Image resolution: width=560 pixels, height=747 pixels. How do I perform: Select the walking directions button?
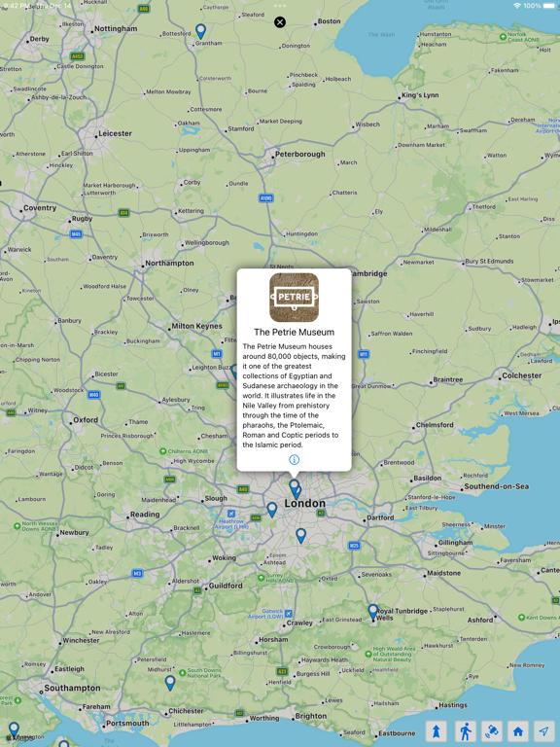pos(466,731)
